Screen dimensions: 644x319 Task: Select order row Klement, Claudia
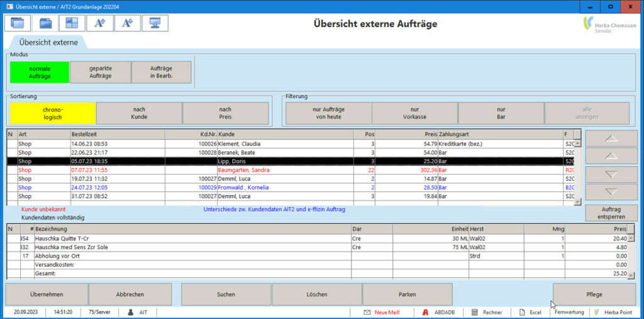(x=291, y=144)
